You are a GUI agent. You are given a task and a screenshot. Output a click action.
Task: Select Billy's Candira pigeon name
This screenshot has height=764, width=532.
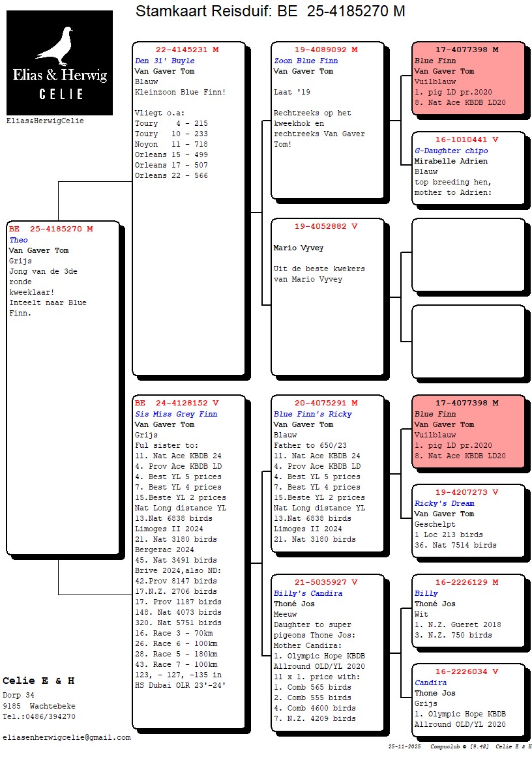(308, 593)
